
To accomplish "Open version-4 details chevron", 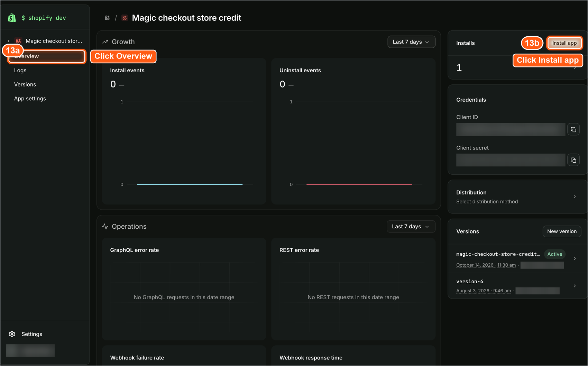I will click(575, 286).
